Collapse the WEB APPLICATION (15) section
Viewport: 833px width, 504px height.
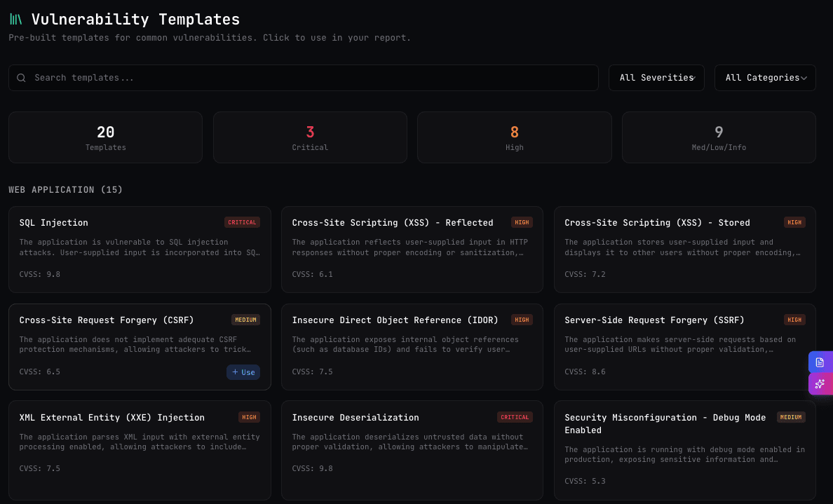tap(65, 189)
